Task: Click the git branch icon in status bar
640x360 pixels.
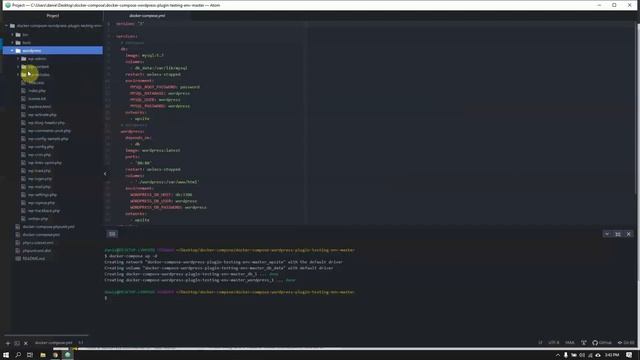Action: [584, 343]
